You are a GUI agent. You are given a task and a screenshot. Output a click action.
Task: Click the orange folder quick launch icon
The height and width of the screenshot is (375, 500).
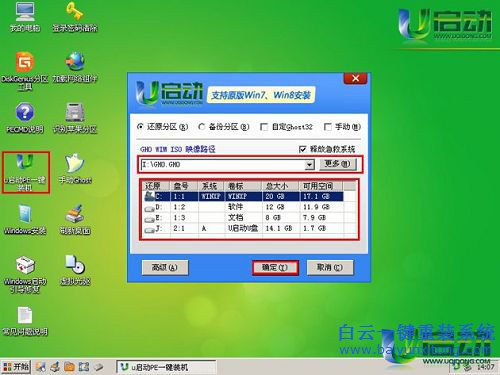click(69, 367)
